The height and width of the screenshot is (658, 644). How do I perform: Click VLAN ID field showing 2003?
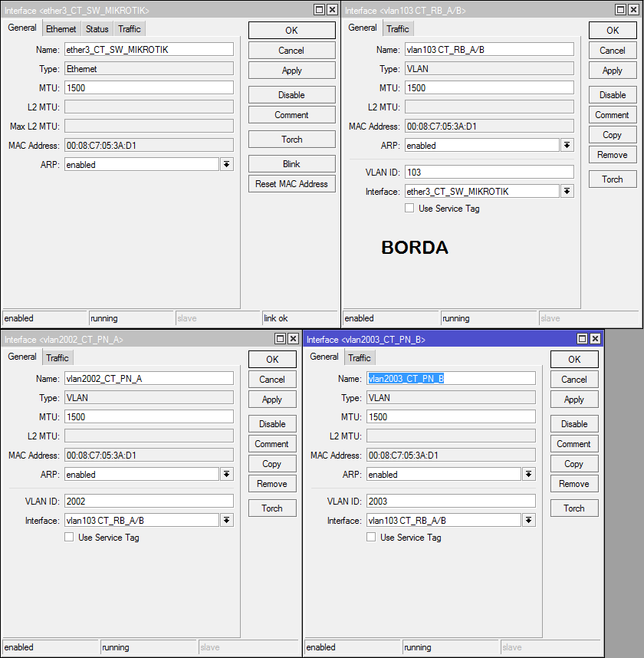coord(451,501)
